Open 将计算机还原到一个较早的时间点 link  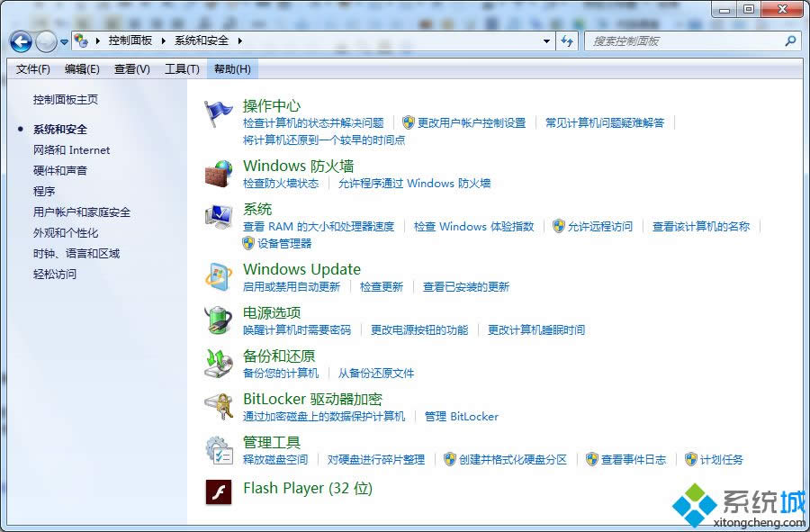point(324,140)
